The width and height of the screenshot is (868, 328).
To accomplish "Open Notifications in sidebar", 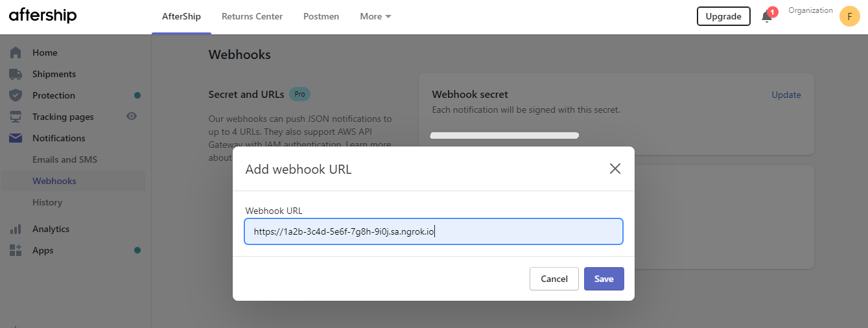I will [x=59, y=138].
